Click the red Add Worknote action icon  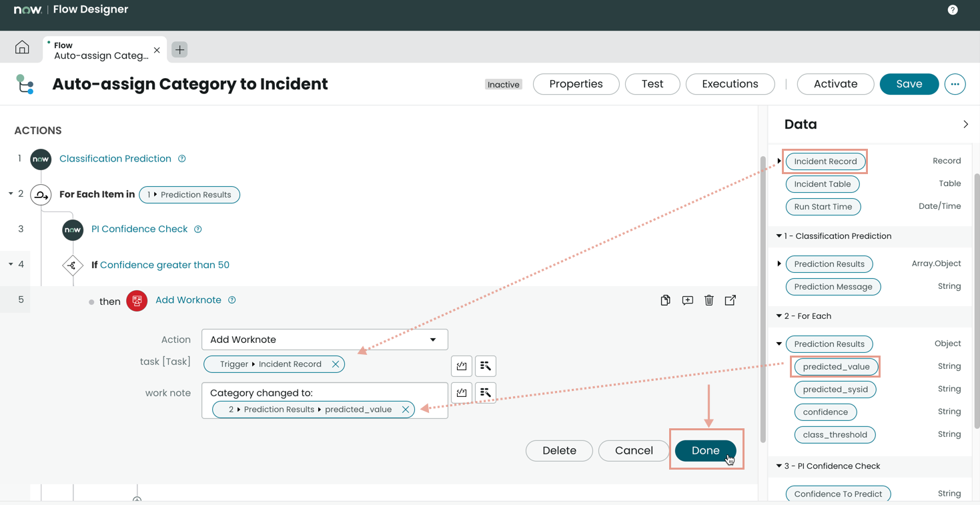137,301
